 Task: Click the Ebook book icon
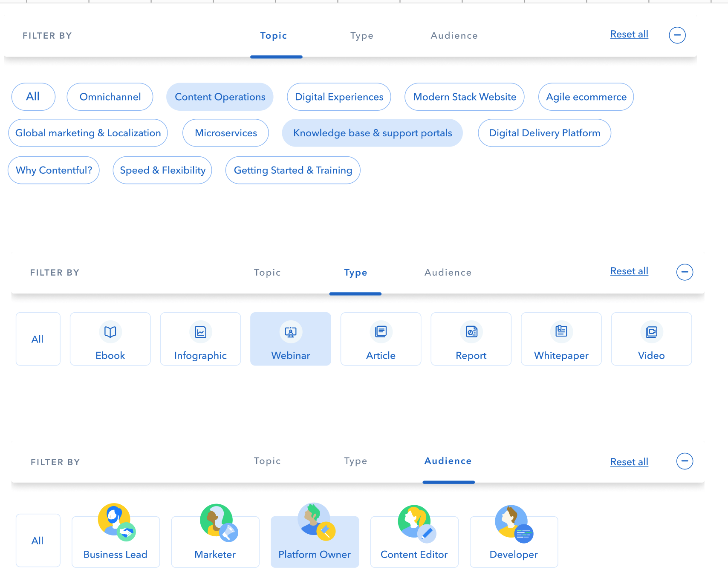[x=110, y=332]
